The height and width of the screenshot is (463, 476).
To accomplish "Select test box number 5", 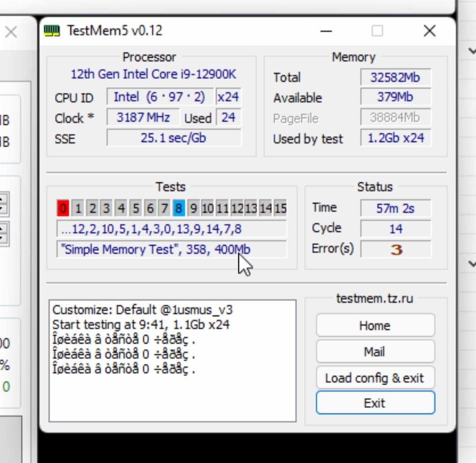I will pyautogui.click(x=135, y=208).
